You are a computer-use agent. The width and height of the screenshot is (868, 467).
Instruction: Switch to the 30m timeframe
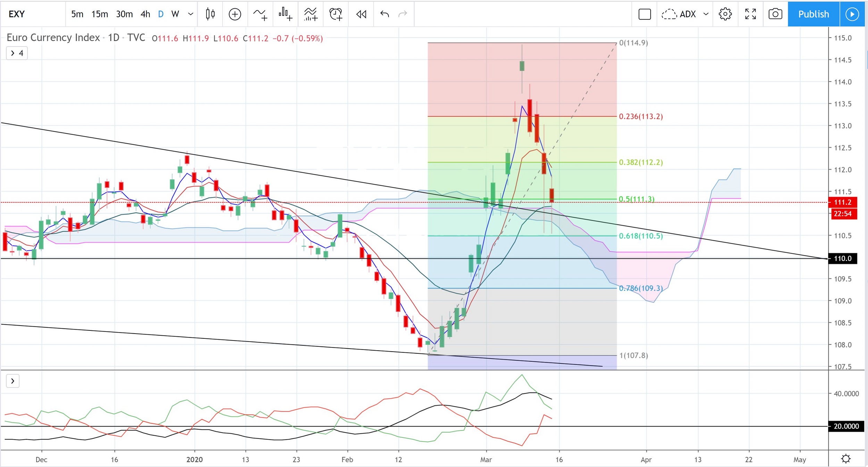(x=124, y=14)
